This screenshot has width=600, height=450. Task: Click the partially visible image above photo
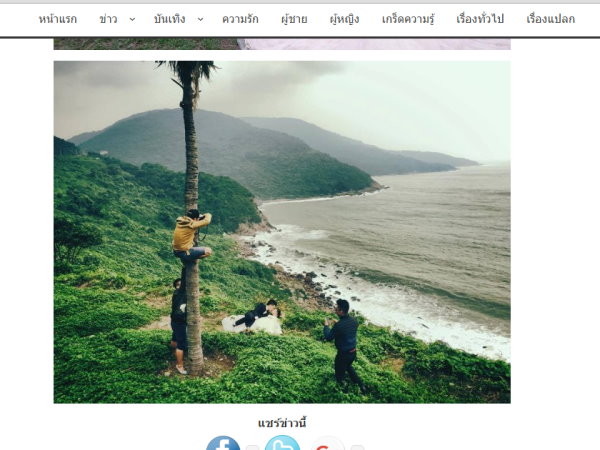coord(282,44)
